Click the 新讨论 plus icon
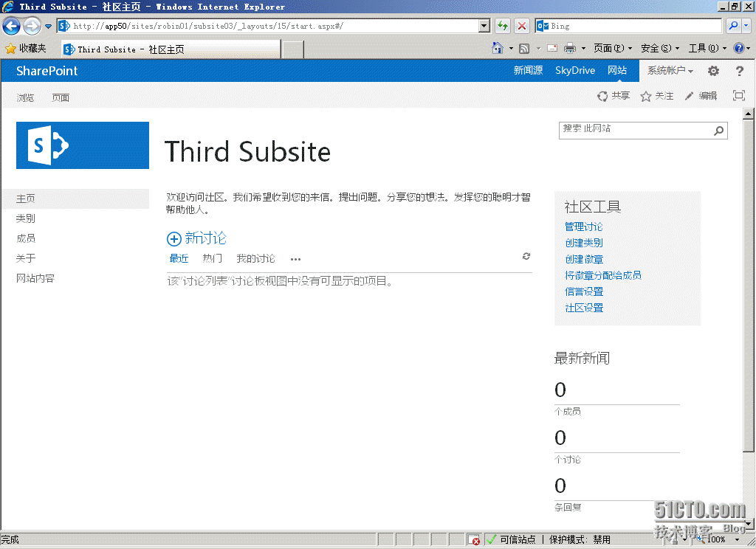Image resolution: width=756 pixels, height=549 pixels. coord(174,238)
